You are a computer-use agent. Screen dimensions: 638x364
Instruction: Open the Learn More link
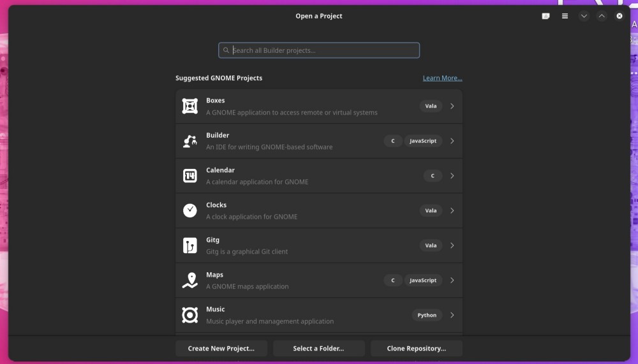click(442, 78)
